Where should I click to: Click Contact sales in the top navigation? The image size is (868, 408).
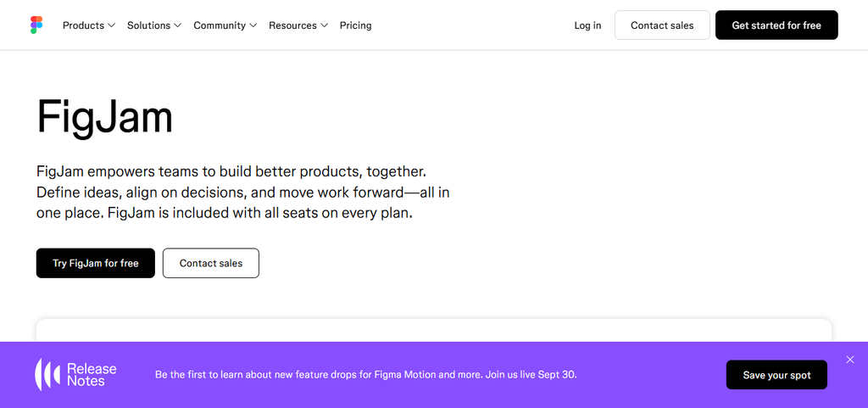tap(662, 25)
